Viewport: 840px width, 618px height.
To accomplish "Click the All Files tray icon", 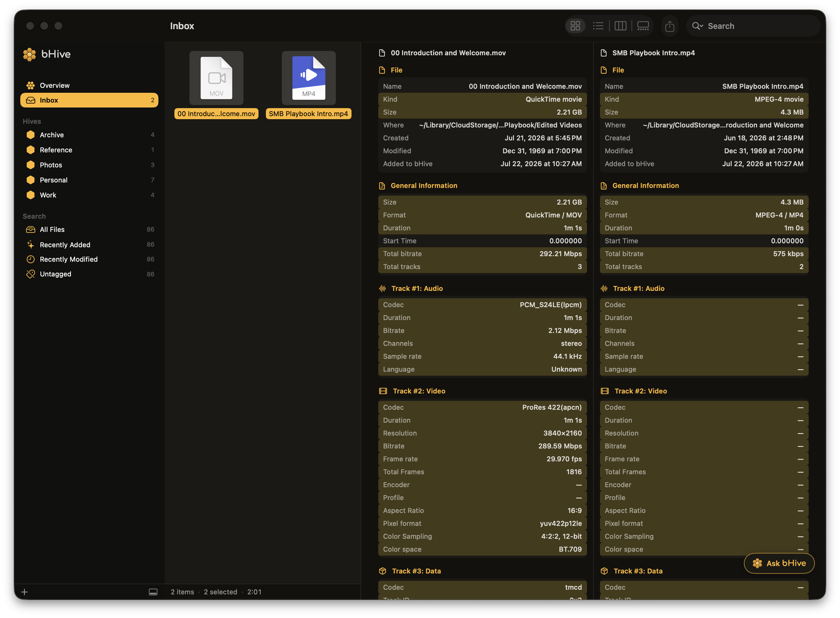I will pos(31,229).
